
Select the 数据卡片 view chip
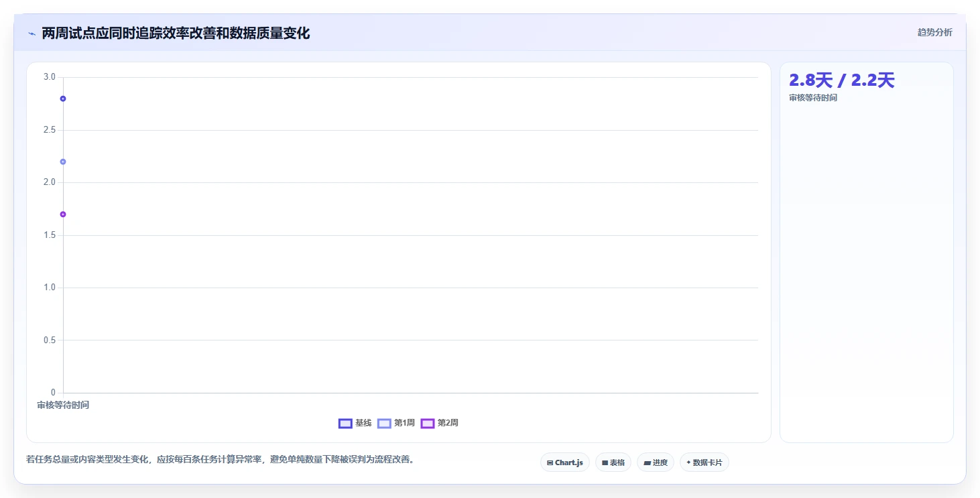705,462
